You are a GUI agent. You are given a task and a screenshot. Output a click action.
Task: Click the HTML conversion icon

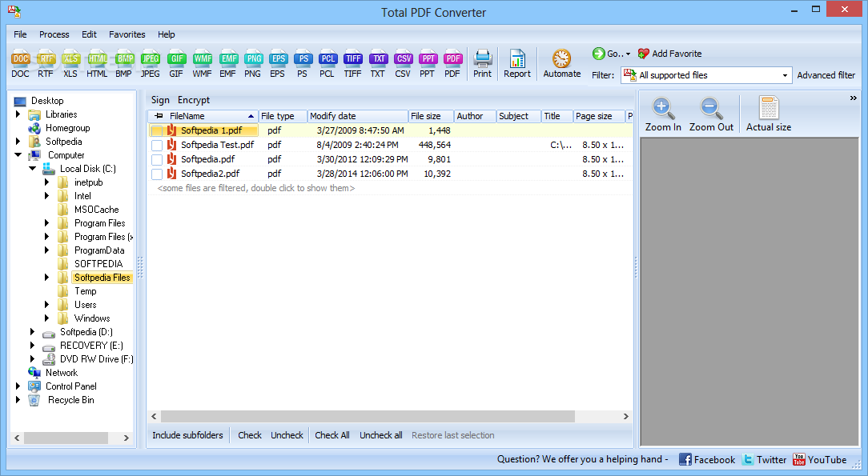pyautogui.click(x=97, y=64)
